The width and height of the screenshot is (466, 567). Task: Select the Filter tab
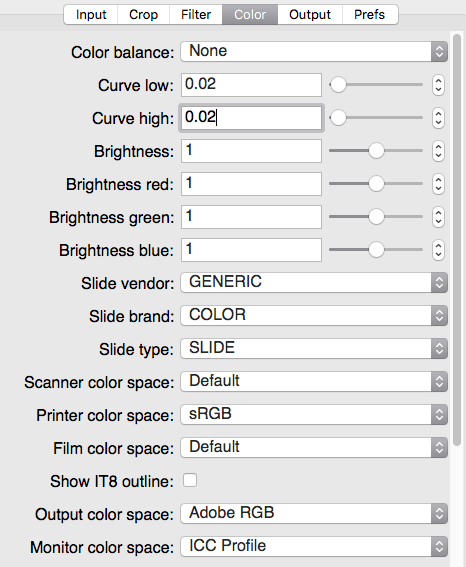(196, 14)
